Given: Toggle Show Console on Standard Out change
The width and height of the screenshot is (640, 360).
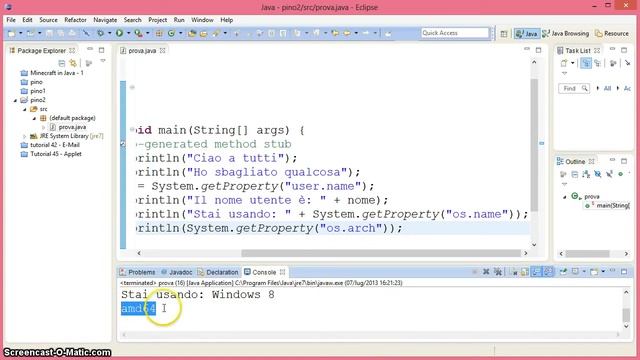Looking at the screenshot, I should (536, 271).
